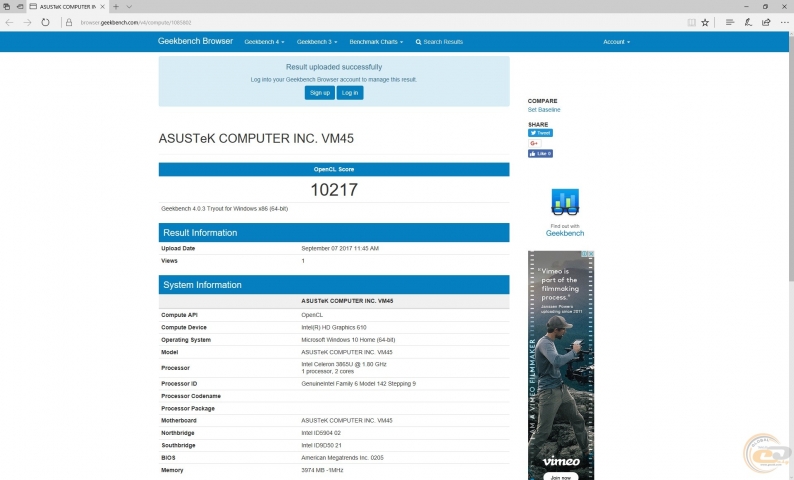Click 'Intel Celeron 3865U @ 1.80 GHz' value
This screenshot has width=794, height=480.
pyautogui.click(x=344, y=364)
